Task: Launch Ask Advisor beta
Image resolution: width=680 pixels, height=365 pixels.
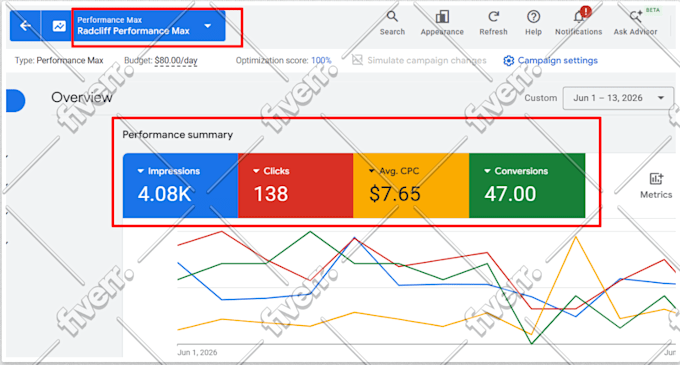Action: point(635,23)
